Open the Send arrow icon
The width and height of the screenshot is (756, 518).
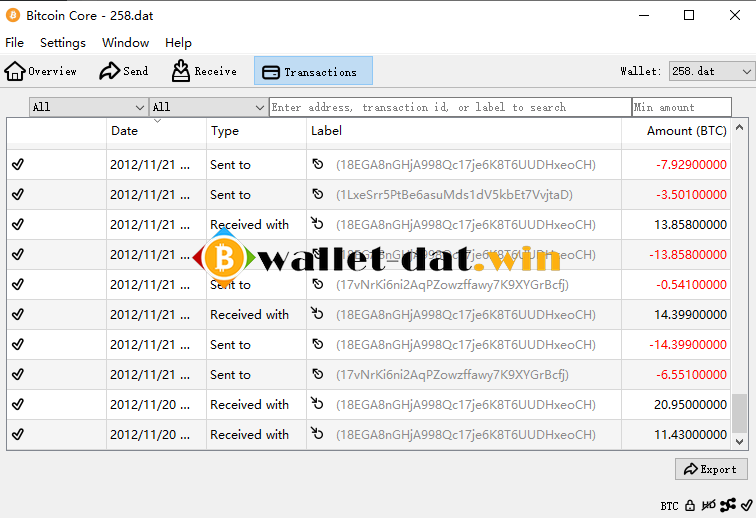point(109,71)
